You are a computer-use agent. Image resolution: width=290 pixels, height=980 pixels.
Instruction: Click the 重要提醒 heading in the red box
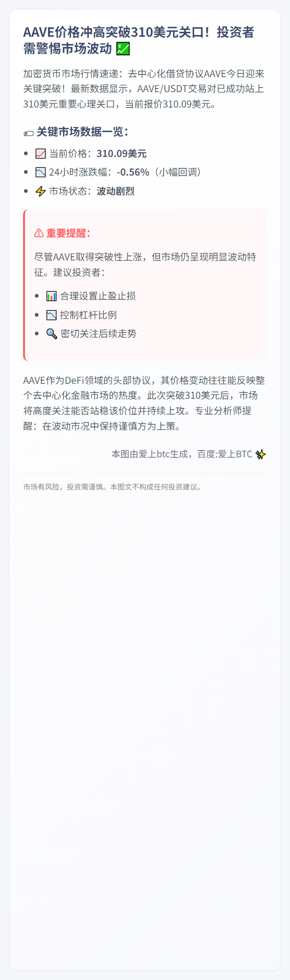(x=68, y=233)
